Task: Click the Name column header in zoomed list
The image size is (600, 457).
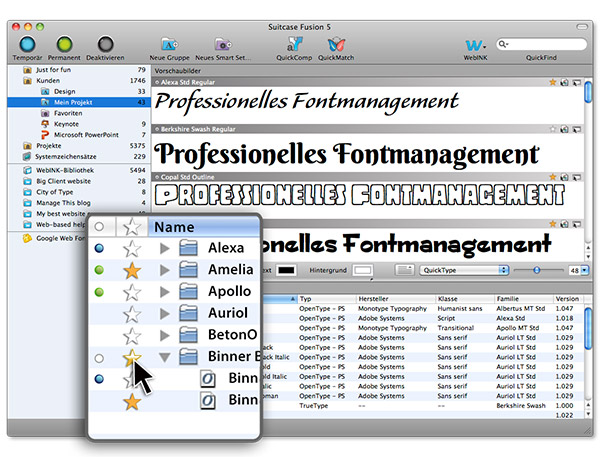Action: [x=204, y=227]
